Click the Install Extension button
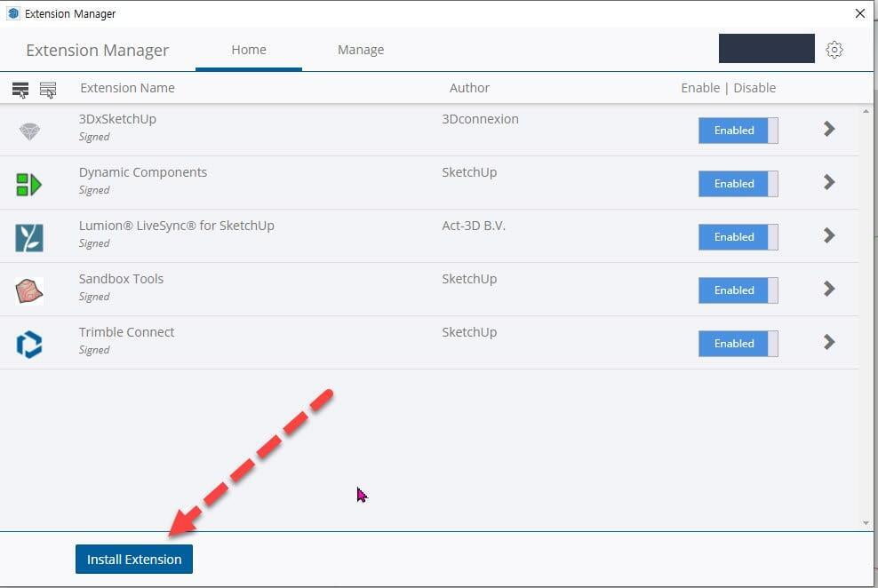The width and height of the screenshot is (878, 588). [x=134, y=559]
